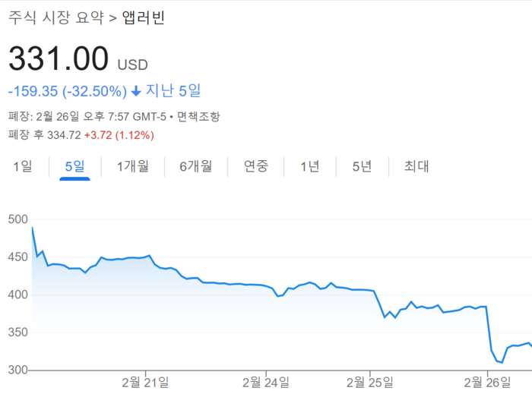Show the 1개월 chart range
Screen dimensions: 532x397
(133, 166)
